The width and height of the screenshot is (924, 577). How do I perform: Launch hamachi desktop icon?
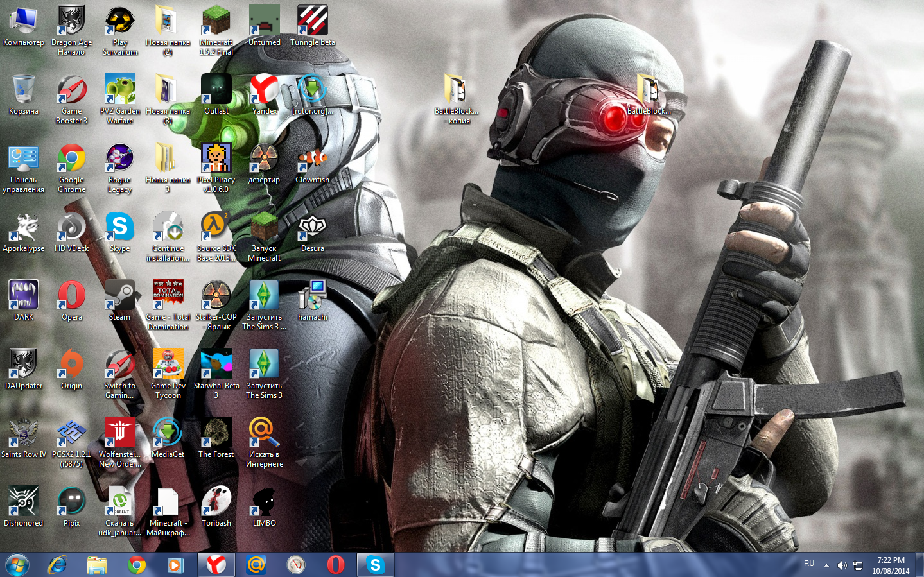(x=313, y=300)
